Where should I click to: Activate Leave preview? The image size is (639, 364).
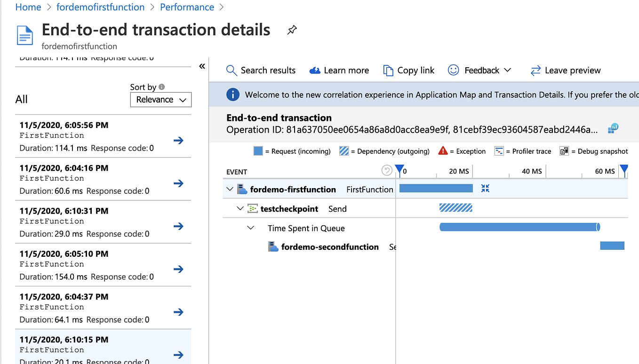point(565,70)
